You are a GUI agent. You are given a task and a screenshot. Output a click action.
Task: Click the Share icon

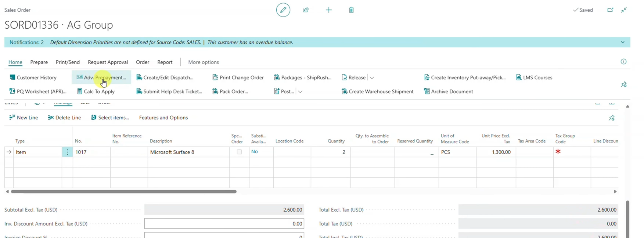click(306, 10)
